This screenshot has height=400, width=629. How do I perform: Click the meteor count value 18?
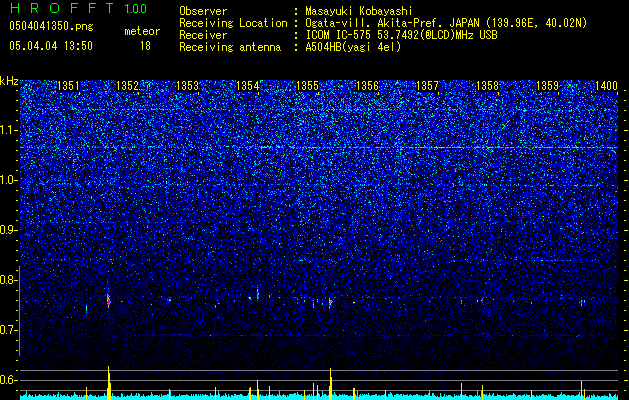(x=145, y=46)
